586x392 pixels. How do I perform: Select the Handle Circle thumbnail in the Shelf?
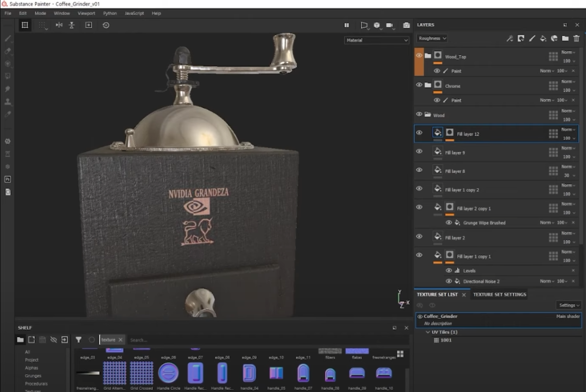(168, 373)
